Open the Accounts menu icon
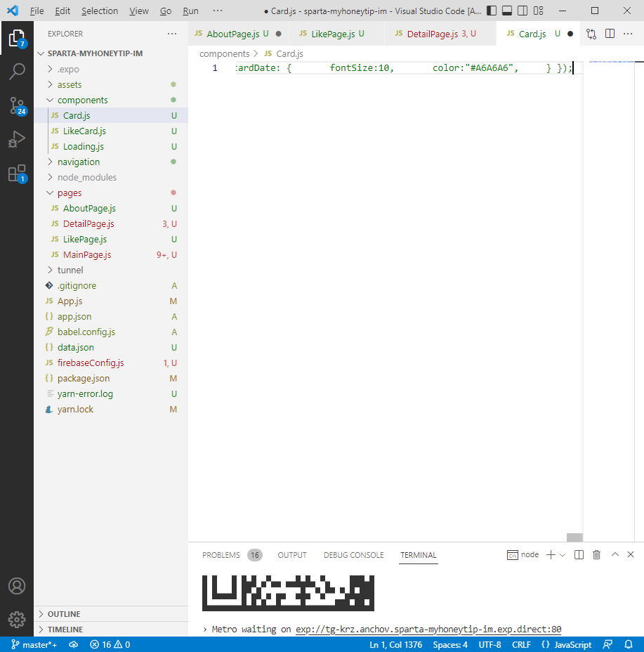The height and width of the screenshot is (652, 644). pos(17,586)
